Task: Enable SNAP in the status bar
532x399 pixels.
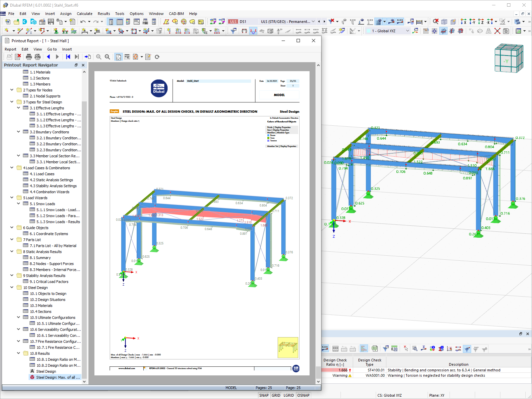Action: tap(264, 395)
